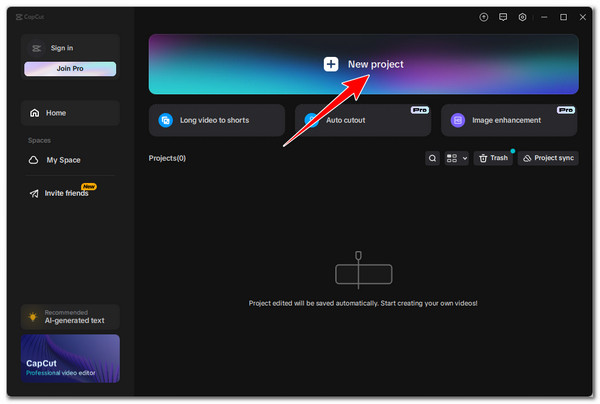Click the Pro badge on Auto cutout
The height and width of the screenshot is (404, 600).
pyautogui.click(x=420, y=110)
